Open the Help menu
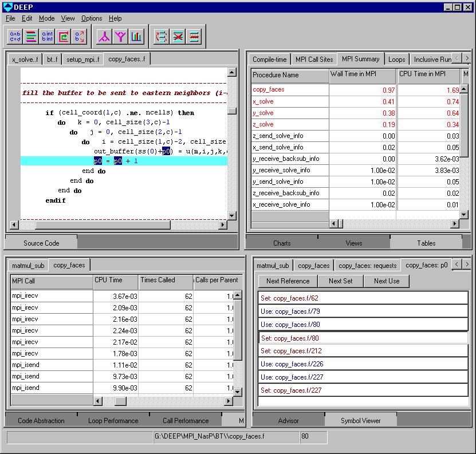Image resolution: width=476 pixels, height=454 pixels. [115, 18]
